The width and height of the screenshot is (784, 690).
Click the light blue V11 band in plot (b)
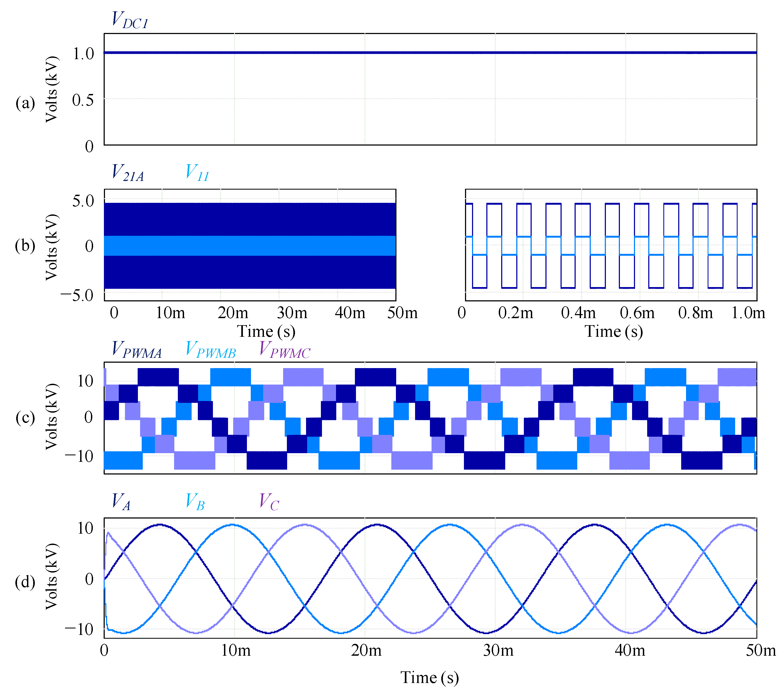coord(249,245)
